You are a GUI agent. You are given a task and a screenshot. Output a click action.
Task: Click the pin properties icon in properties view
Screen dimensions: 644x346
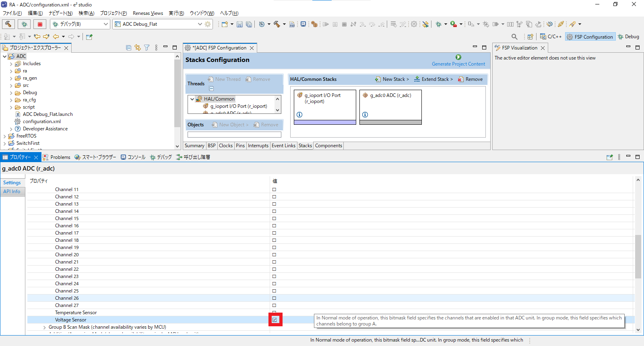click(x=609, y=157)
